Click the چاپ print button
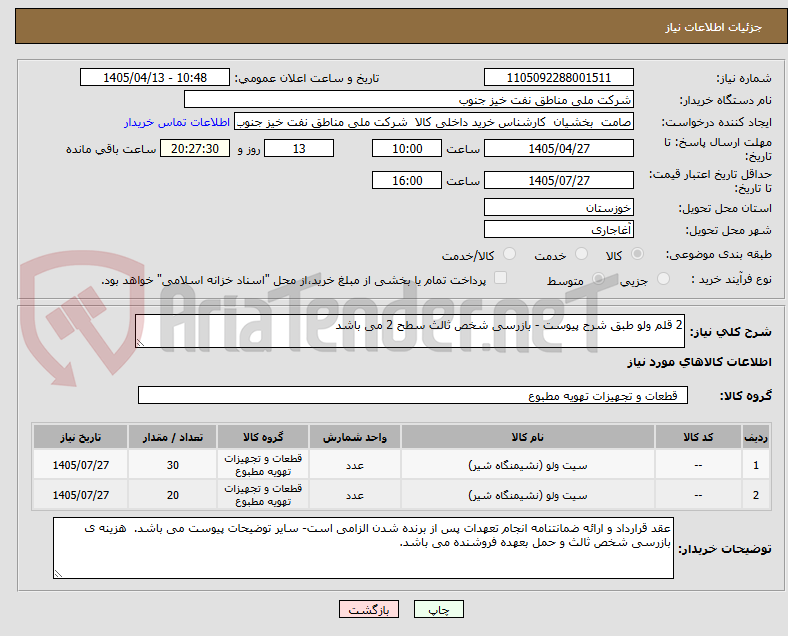 click(439, 609)
